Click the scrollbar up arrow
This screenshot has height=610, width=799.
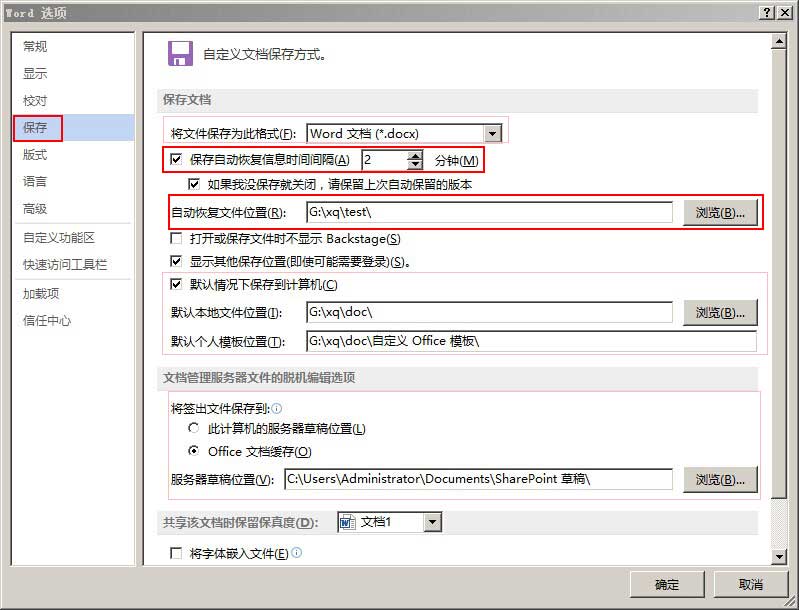[x=778, y=41]
